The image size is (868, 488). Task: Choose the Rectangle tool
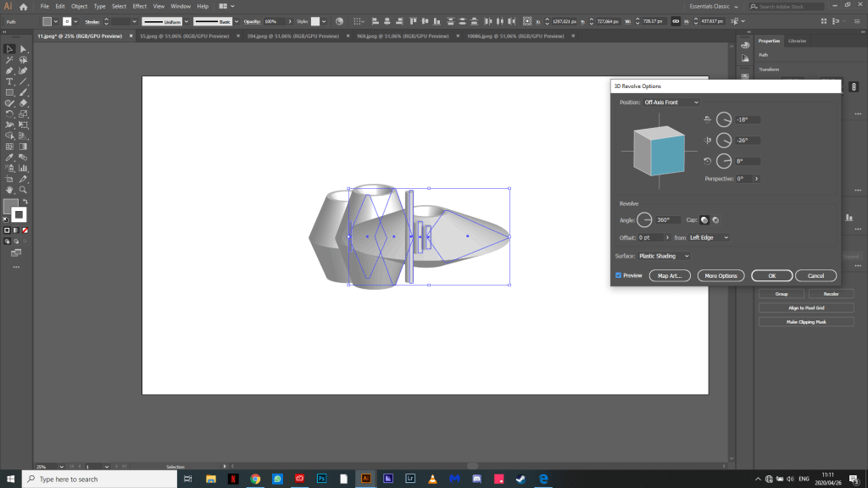tap(9, 92)
